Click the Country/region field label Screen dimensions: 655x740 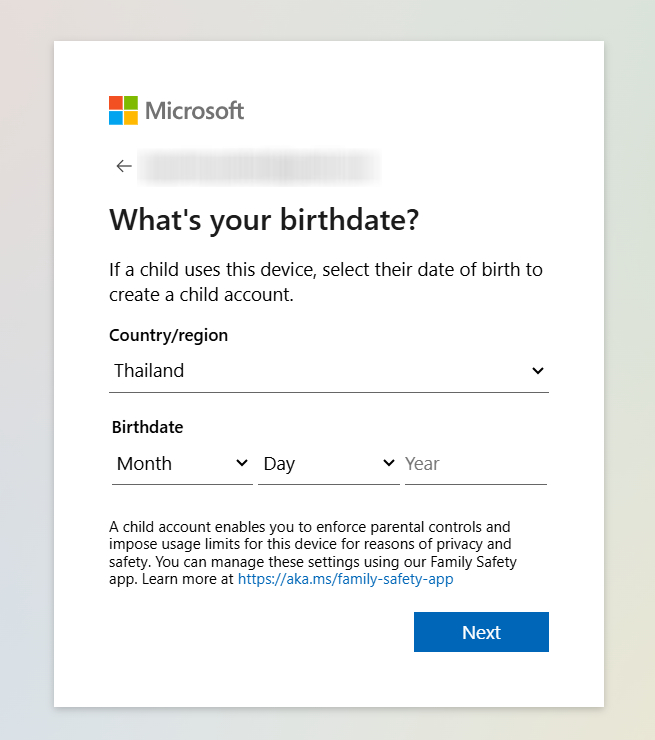tap(168, 336)
